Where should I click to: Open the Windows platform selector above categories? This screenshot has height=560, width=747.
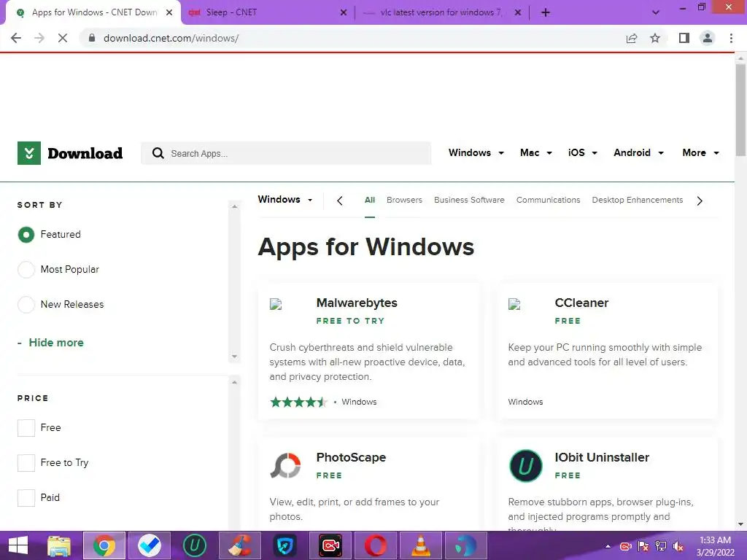(285, 200)
